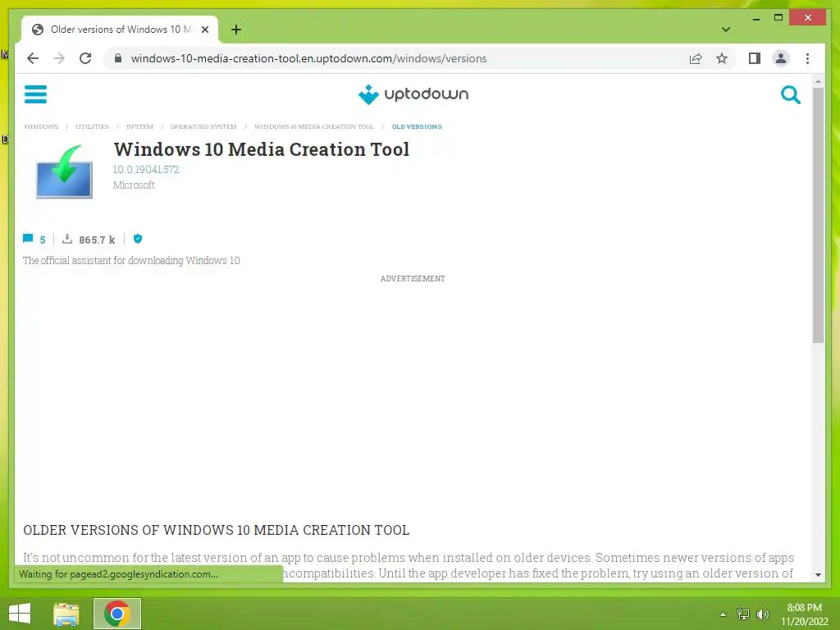840x630 pixels.
Task: Click the Uptodown logo
Action: click(x=413, y=94)
